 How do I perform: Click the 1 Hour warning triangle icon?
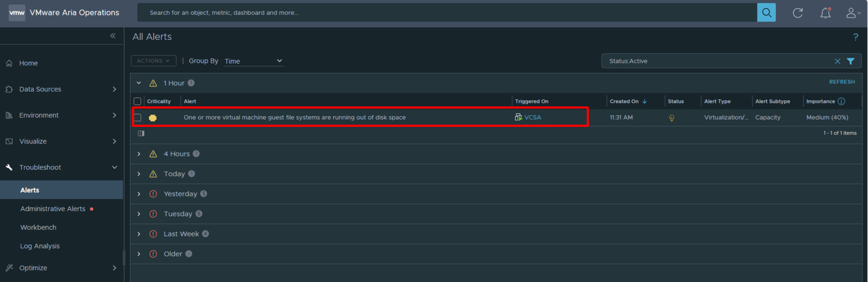[x=153, y=83]
